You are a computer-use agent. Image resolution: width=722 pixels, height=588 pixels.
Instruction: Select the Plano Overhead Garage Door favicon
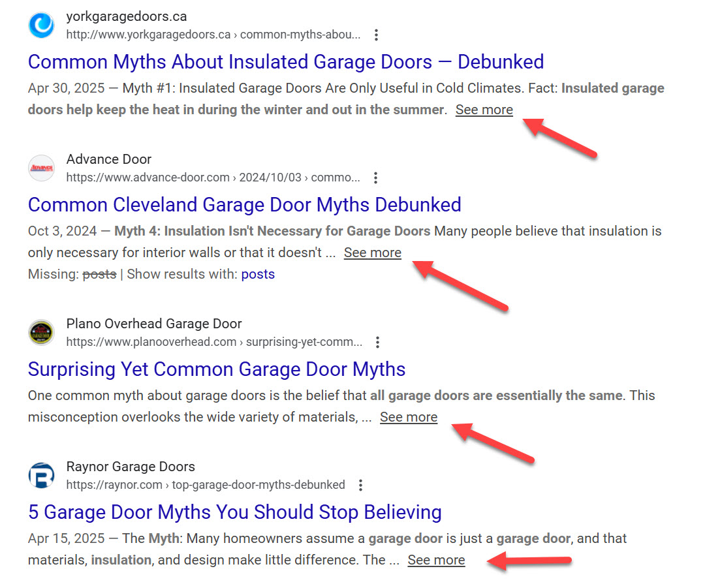41,332
